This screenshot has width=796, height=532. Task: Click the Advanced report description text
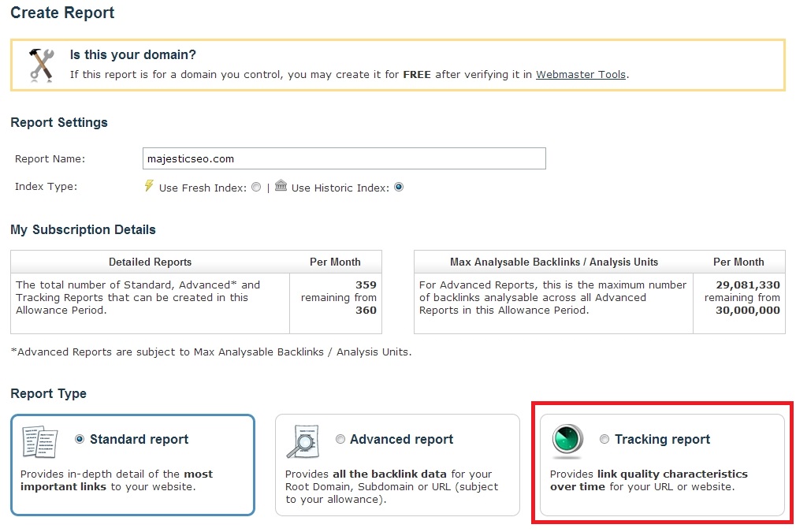pos(392,487)
